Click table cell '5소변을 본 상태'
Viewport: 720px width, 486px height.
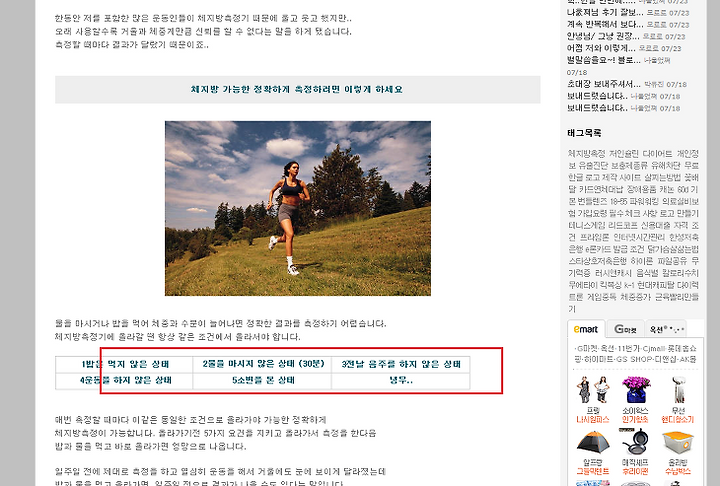tap(263, 380)
